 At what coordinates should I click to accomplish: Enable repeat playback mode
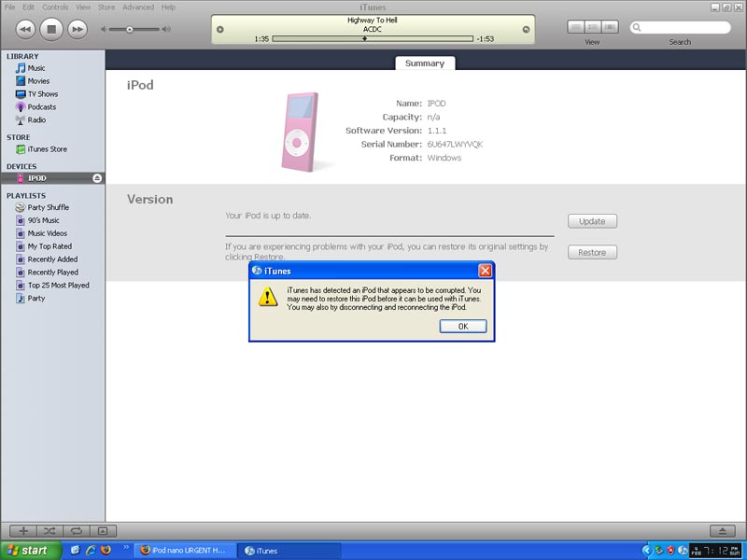[76, 531]
